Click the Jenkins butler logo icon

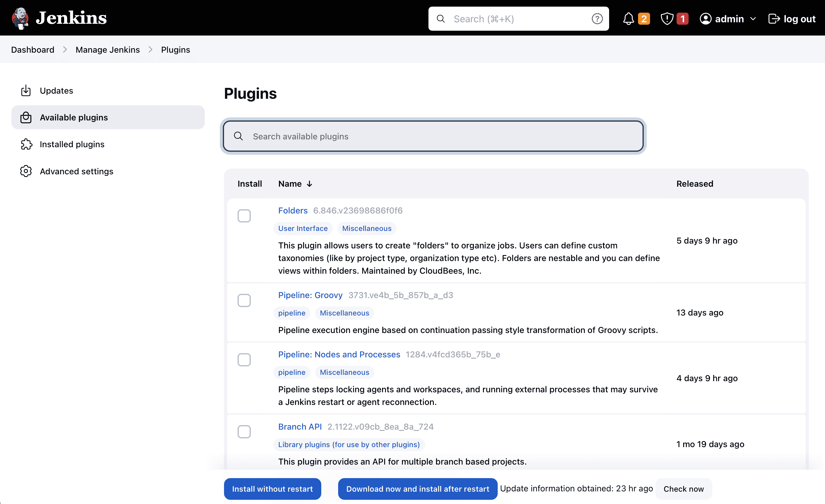[20, 18]
